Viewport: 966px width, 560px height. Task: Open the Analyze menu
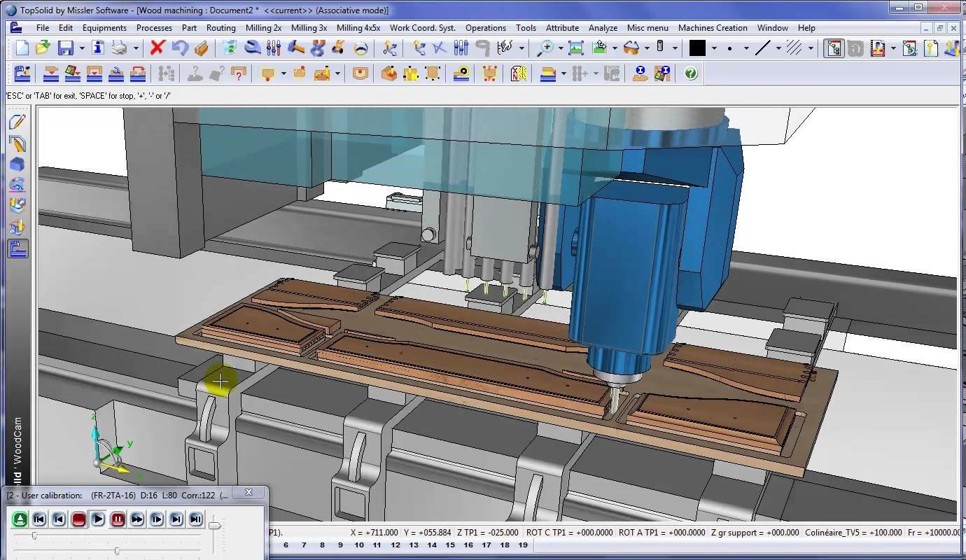(603, 28)
